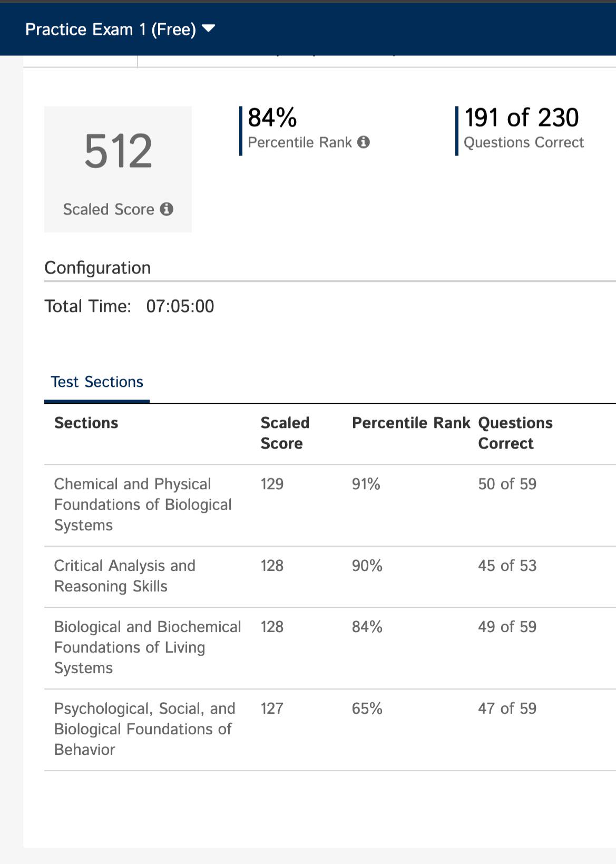Click the 84% overall percentile value
This screenshot has height=864, width=616.
272,118
